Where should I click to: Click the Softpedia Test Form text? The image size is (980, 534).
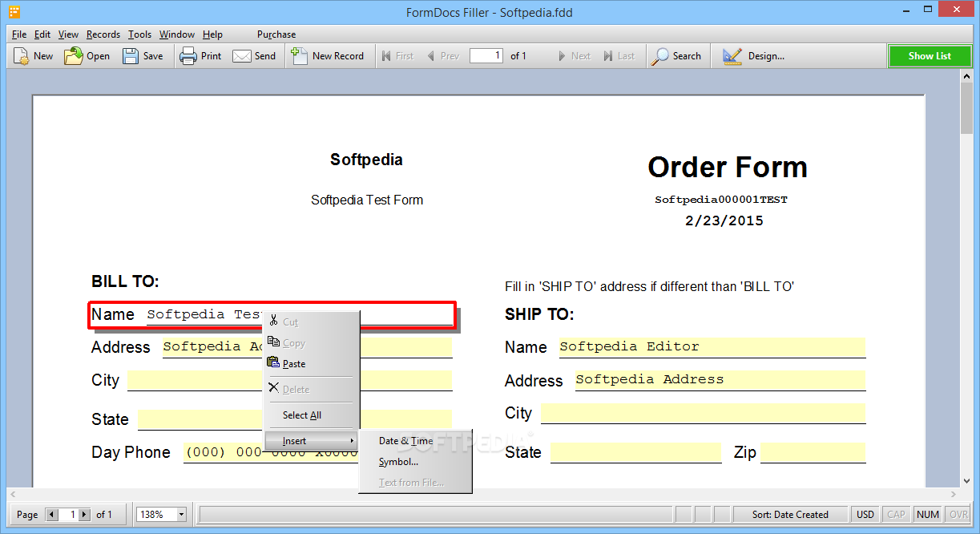click(367, 200)
